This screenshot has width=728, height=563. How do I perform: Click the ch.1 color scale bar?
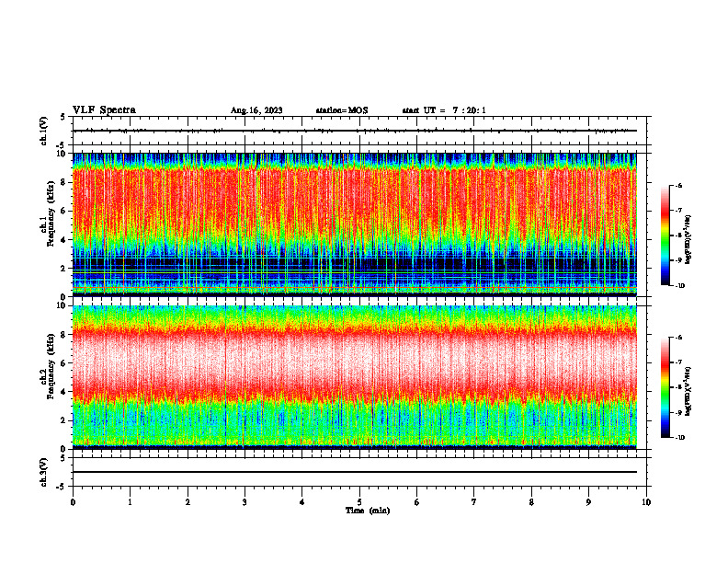(x=665, y=236)
